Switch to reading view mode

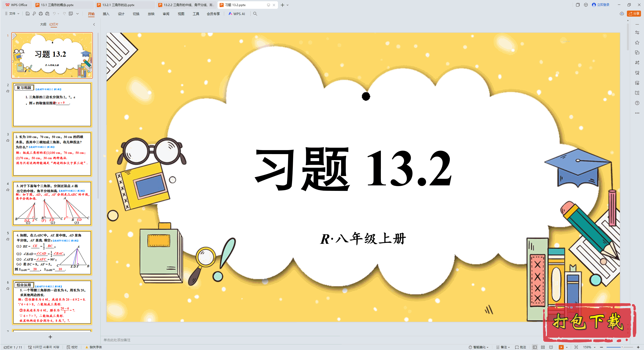[551, 347]
